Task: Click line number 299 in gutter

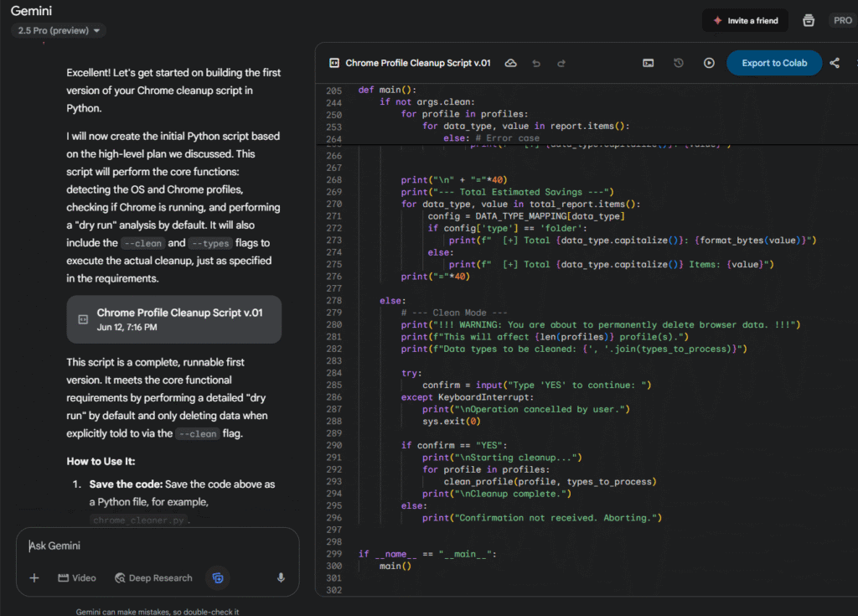Action: point(333,554)
